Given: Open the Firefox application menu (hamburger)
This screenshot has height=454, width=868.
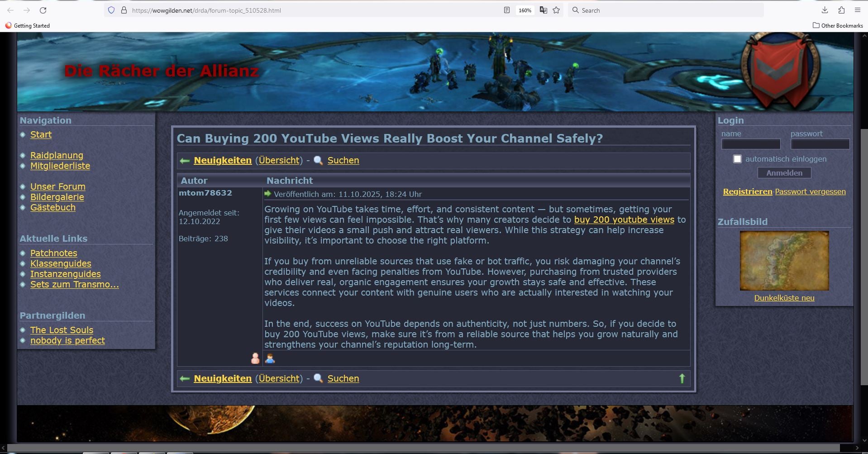Looking at the screenshot, I should (x=857, y=10).
